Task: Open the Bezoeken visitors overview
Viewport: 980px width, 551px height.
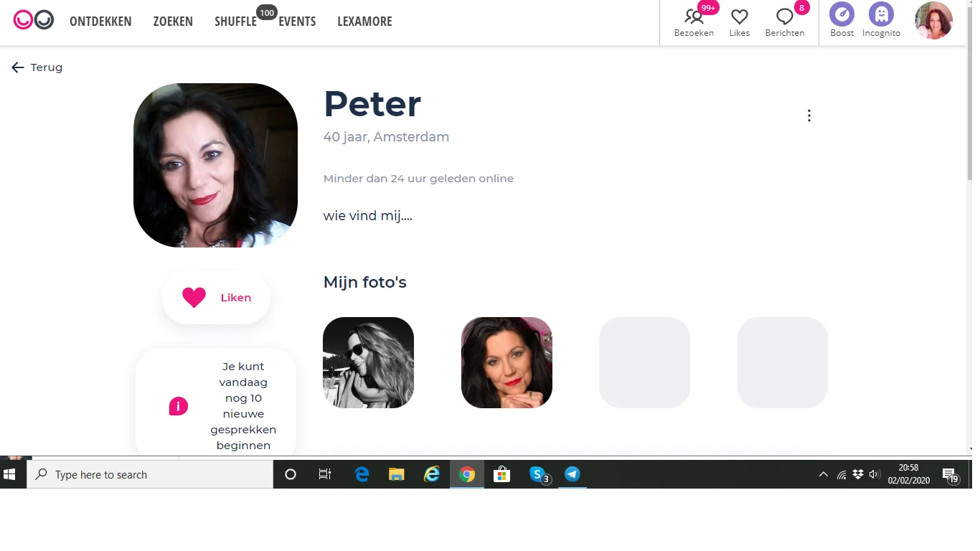Action: 693,21
